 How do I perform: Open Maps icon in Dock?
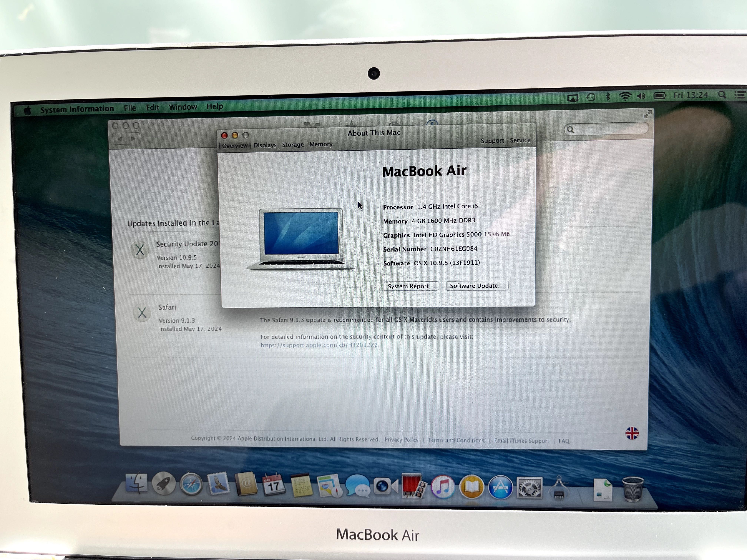click(x=329, y=486)
